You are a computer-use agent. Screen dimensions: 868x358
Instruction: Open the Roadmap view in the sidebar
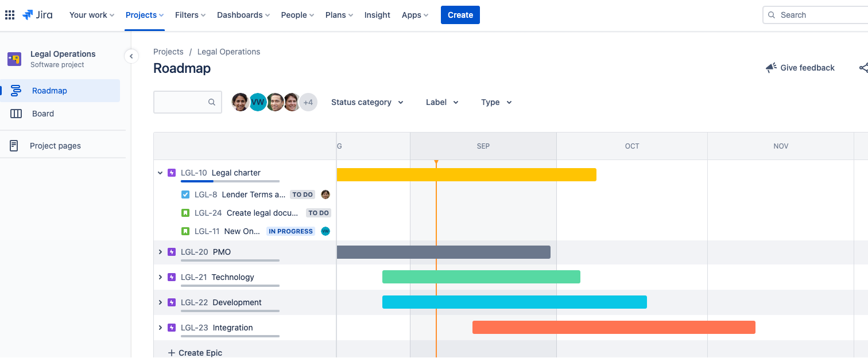tap(49, 90)
